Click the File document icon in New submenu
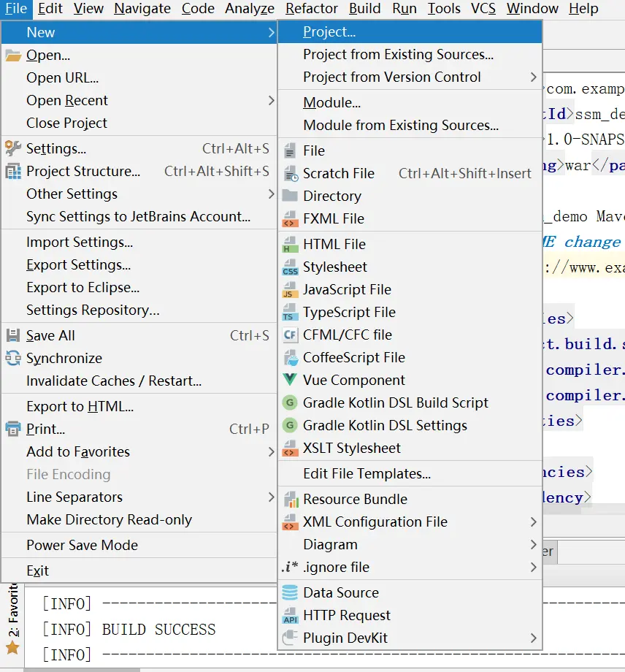This screenshot has width=625, height=672. pyautogui.click(x=290, y=150)
